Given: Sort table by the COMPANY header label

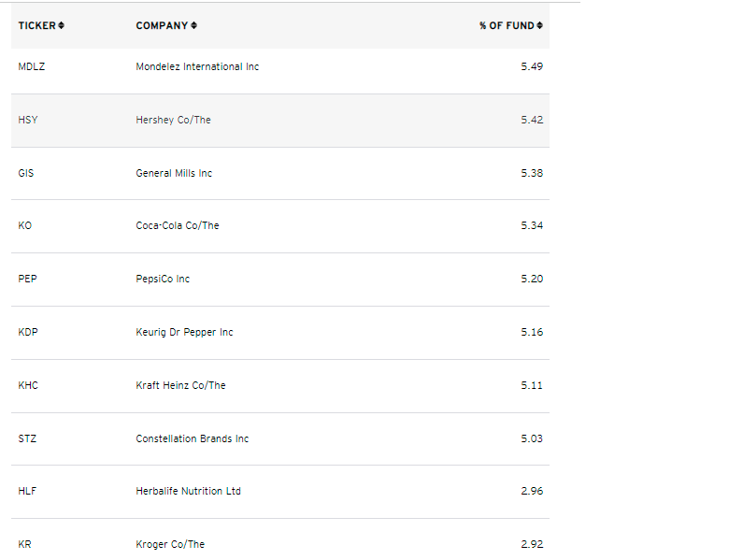Looking at the screenshot, I should click(x=162, y=25).
